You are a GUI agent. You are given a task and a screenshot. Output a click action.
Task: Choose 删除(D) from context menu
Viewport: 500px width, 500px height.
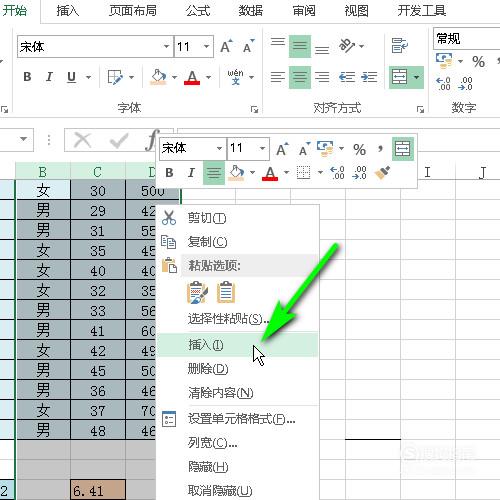coord(237,369)
